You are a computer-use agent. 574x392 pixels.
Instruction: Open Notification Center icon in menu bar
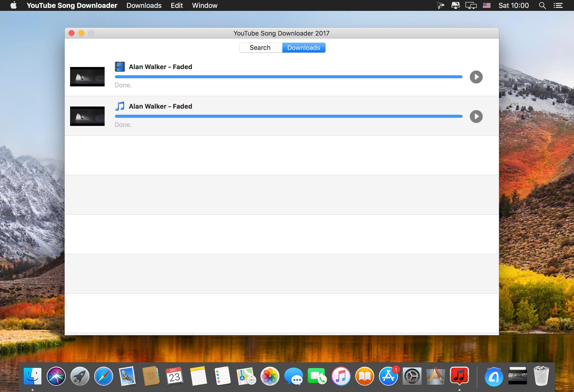[558, 5]
